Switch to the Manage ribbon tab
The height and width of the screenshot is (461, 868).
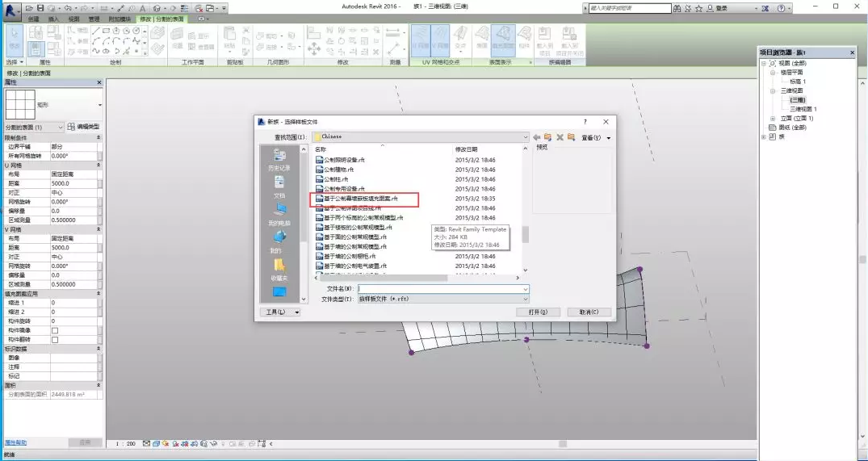[94, 19]
